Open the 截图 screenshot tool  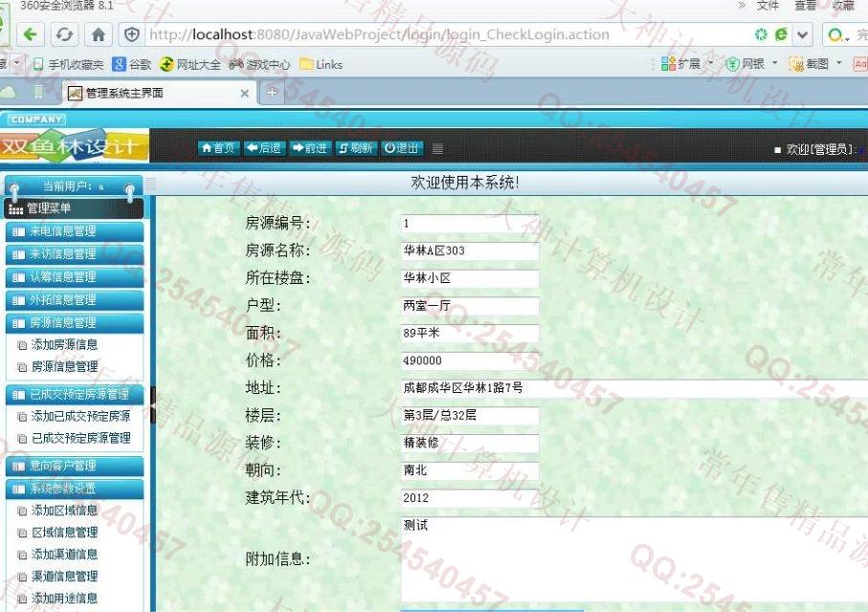click(814, 64)
